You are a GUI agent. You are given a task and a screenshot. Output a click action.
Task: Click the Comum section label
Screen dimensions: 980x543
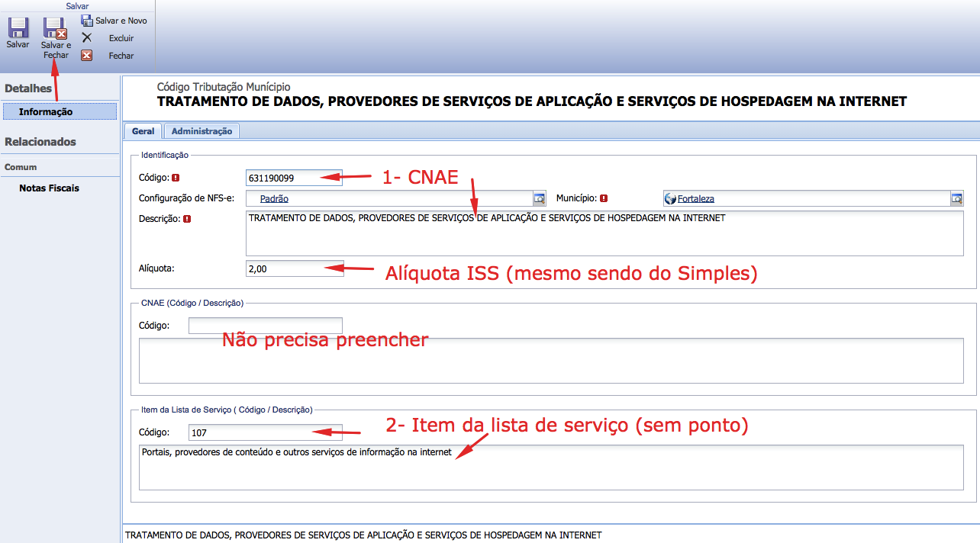(x=21, y=167)
